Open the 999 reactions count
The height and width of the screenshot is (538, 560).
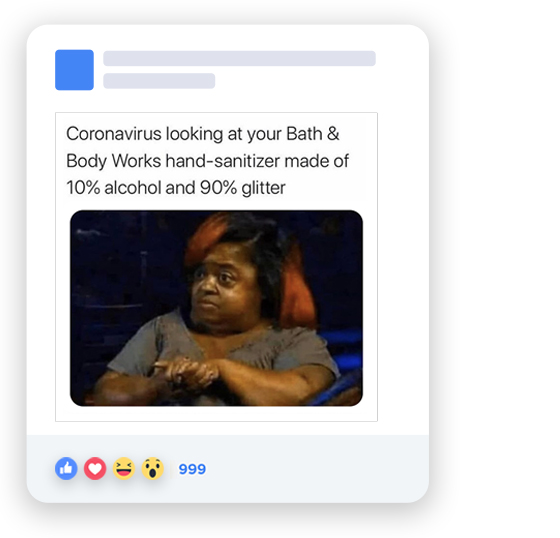[192, 469]
